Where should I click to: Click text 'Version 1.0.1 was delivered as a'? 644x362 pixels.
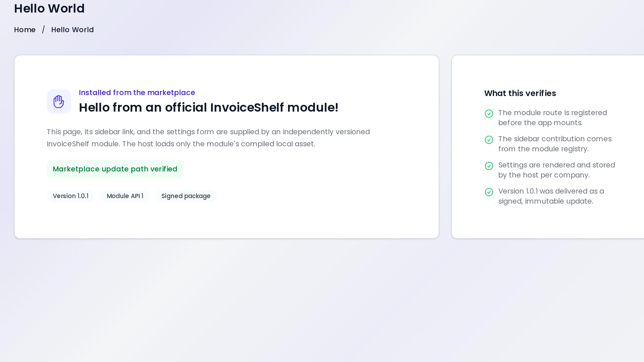pos(551,191)
